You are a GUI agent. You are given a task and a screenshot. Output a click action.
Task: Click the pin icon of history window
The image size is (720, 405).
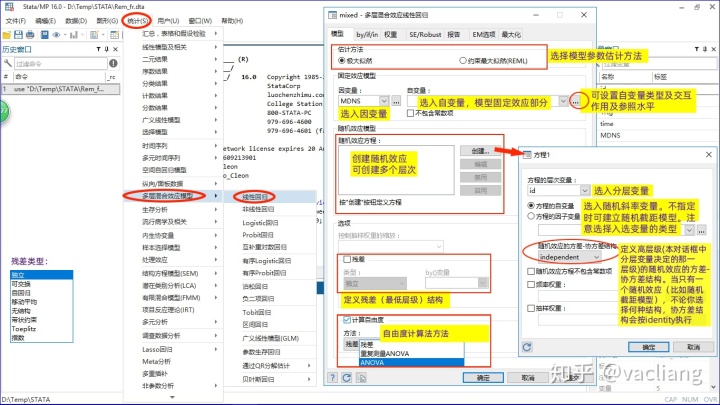click(107, 49)
